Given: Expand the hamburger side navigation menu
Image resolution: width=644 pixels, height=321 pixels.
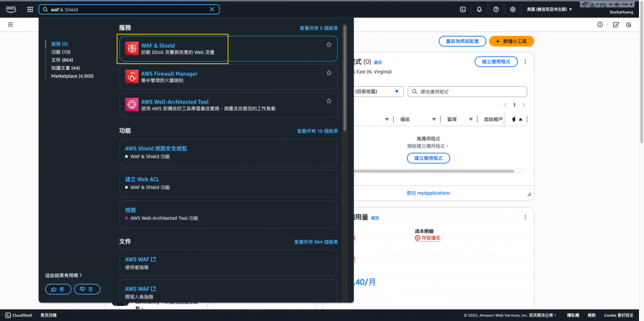Looking at the screenshot, I should coord(10,24).
